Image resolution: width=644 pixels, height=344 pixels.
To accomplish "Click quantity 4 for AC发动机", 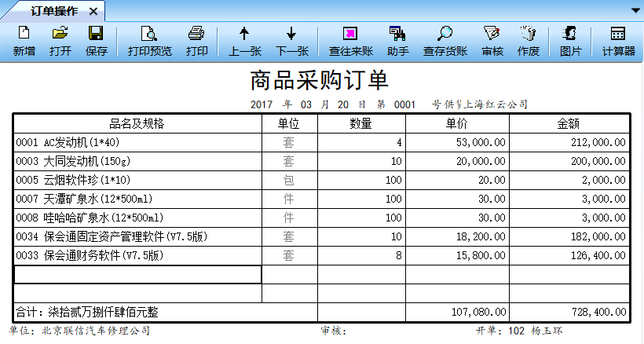I will [x=361, y=142].
